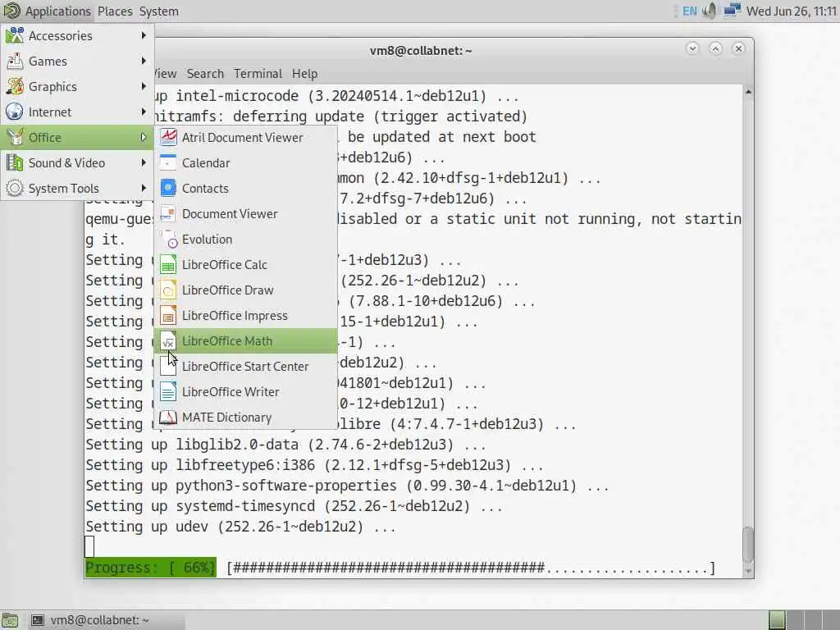This screenshot has width=840, height=630.
Task: Switch keyboard layout via EN indicator
Action: pos(689,11)
